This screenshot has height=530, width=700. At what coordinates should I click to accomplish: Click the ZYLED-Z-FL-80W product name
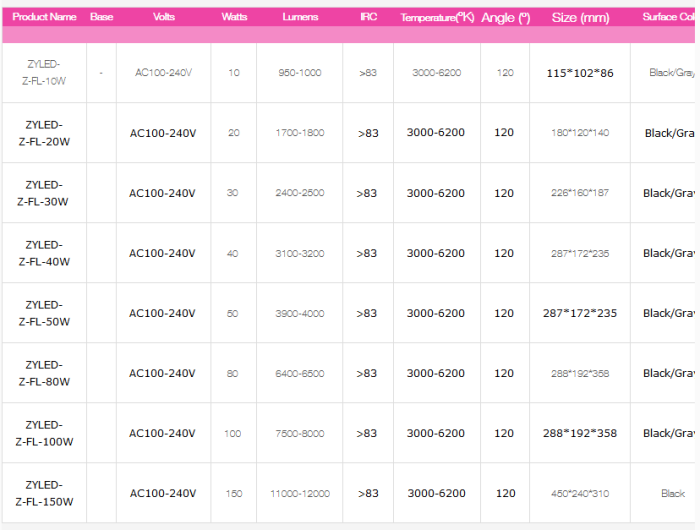44,373
